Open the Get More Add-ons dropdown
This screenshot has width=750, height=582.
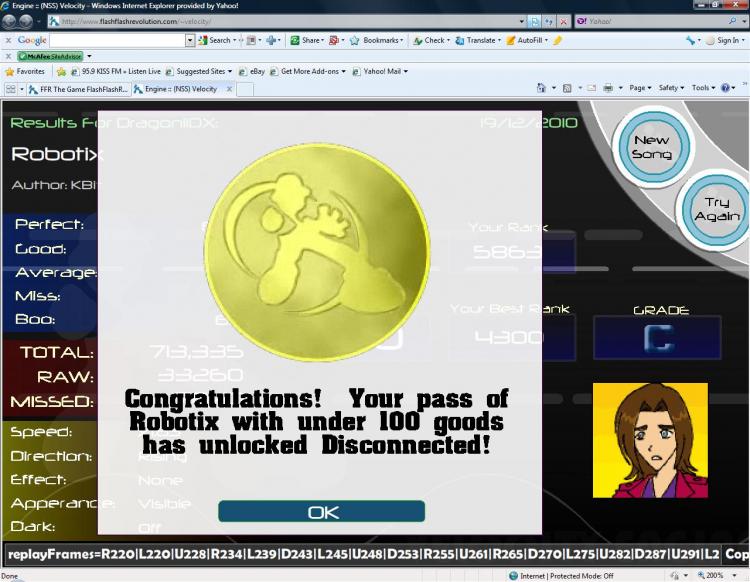point(308,72)
